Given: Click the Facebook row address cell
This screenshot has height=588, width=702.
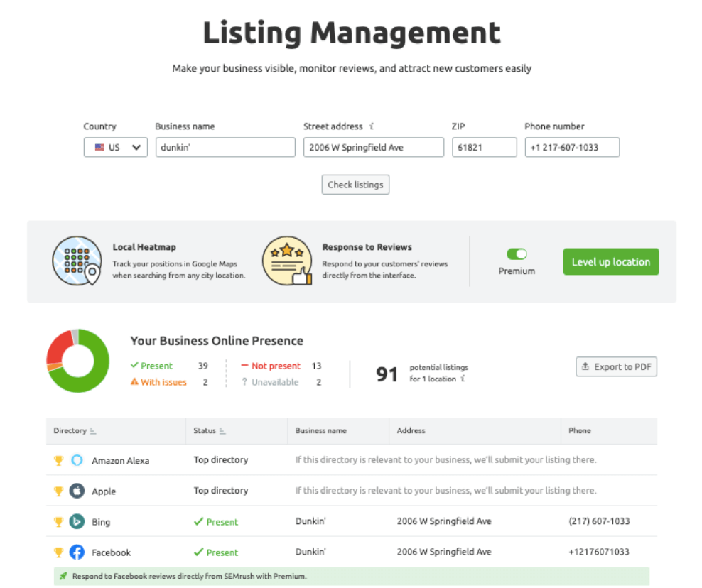Looking at the screenshot, I should click(x=444, y=552).
